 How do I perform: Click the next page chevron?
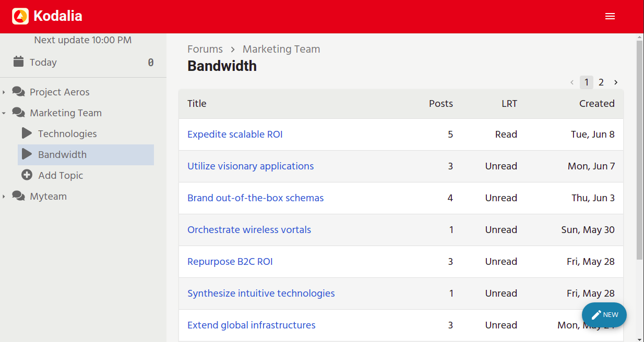point(616,82)
